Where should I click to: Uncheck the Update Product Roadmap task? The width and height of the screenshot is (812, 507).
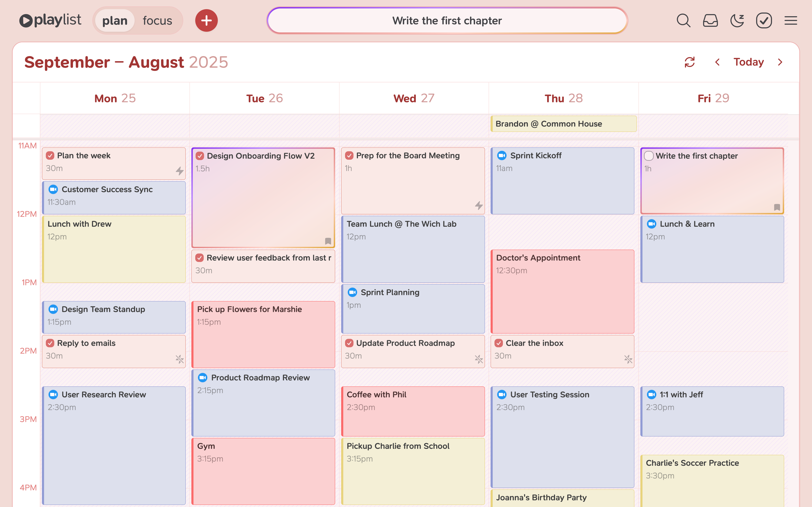tap(350, 343)
